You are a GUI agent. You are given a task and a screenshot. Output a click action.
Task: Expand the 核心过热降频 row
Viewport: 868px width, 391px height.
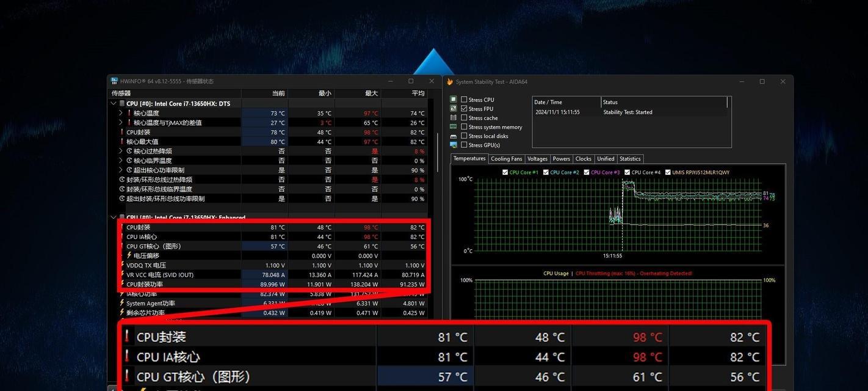121,151
